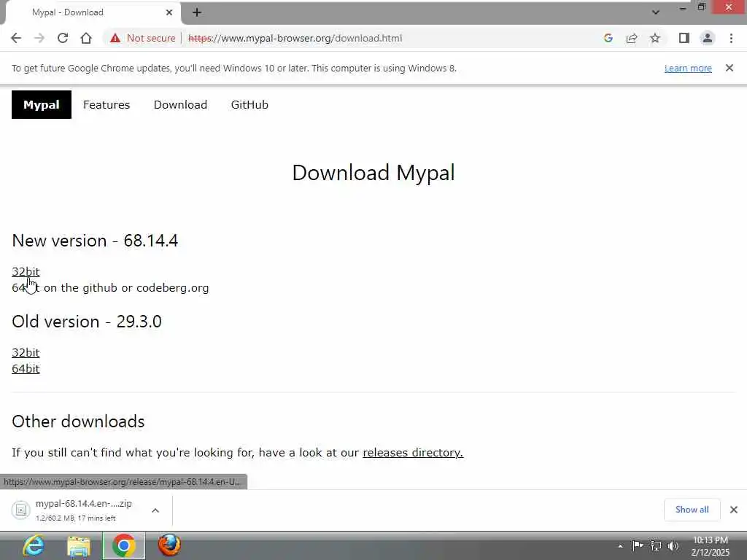Download old version 32bit link

pos(26,352)
